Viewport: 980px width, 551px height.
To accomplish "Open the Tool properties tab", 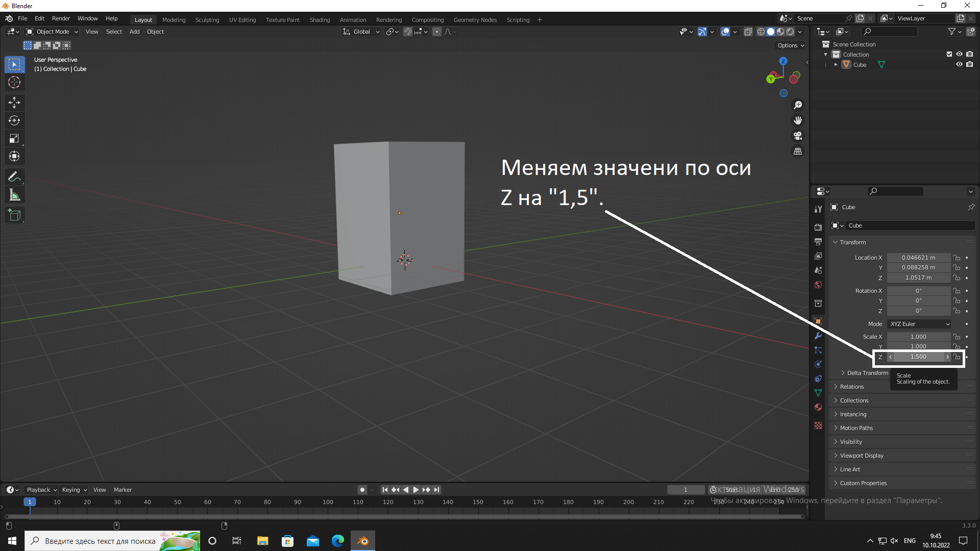I will coord(818,209).
